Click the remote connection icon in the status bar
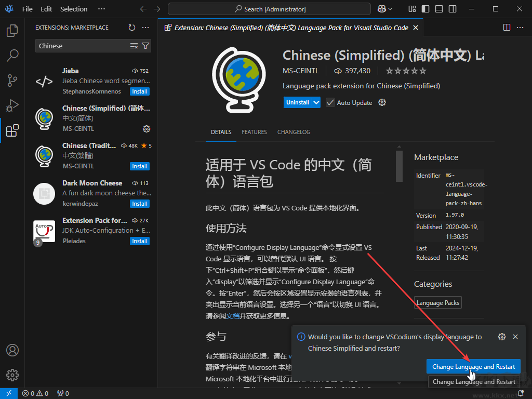Screen dimensions: 532x399 (x=8, y=393)
